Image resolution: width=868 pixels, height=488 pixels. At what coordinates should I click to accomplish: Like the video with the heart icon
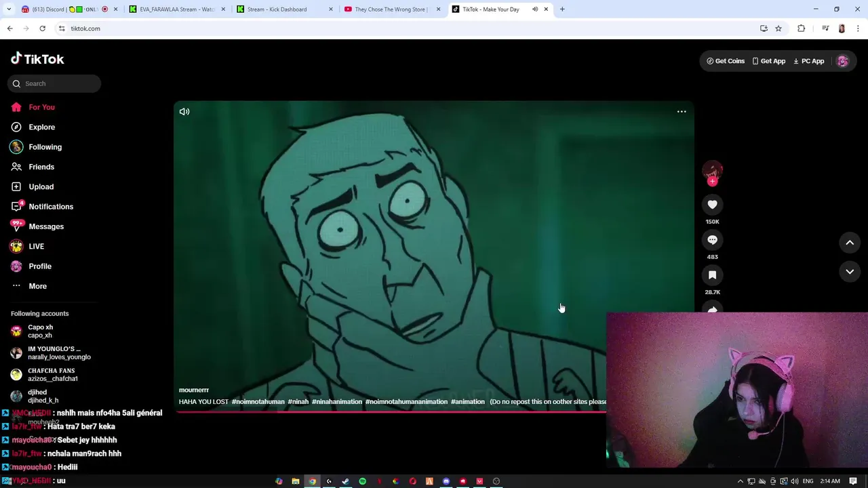coord(712,205)
